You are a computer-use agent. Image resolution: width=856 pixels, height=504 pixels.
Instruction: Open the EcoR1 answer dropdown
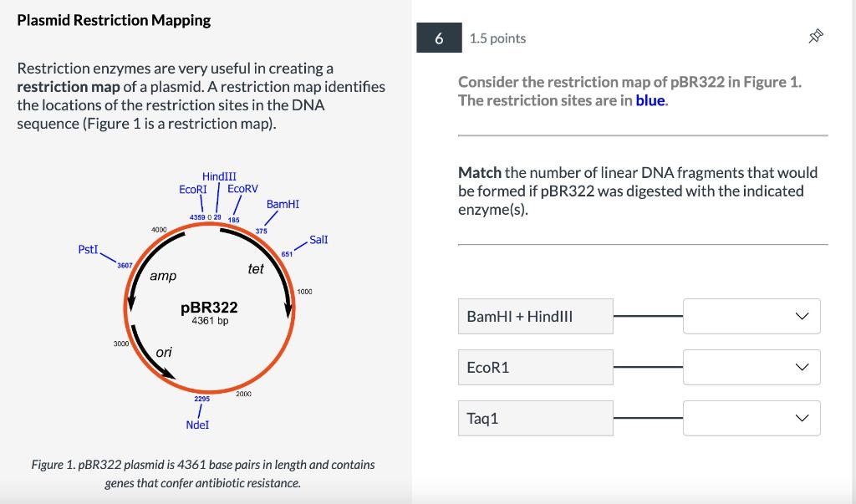(751, 366)
